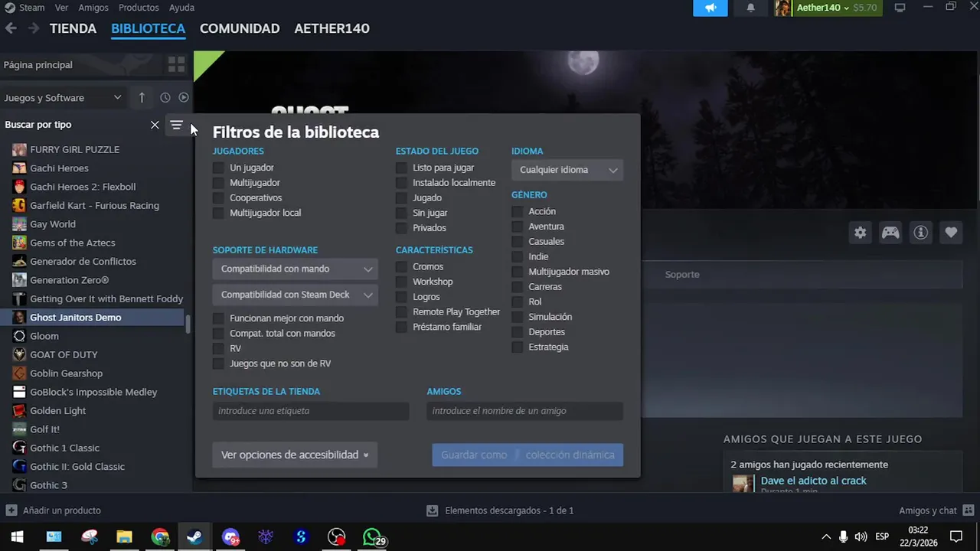Viewport: 980px width, 551px height.
Task: Enable the Instalado localmente filter
Action: coord(401,183)
